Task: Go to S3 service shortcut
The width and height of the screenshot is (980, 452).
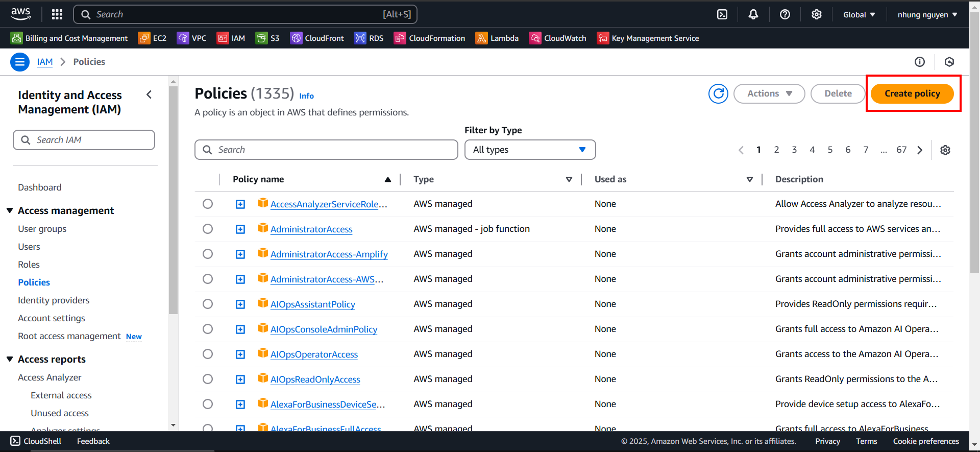Action: 268,38
